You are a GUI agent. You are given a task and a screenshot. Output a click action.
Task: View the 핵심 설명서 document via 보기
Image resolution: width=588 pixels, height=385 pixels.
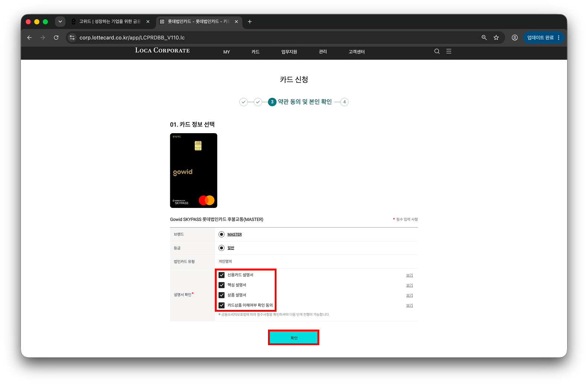(410, 285)
